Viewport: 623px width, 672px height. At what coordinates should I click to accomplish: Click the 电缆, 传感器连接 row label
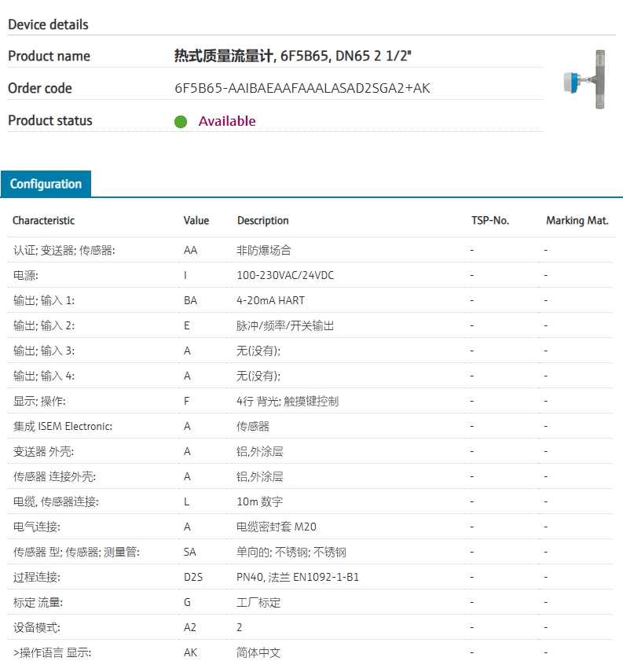(x=56, y=502)
